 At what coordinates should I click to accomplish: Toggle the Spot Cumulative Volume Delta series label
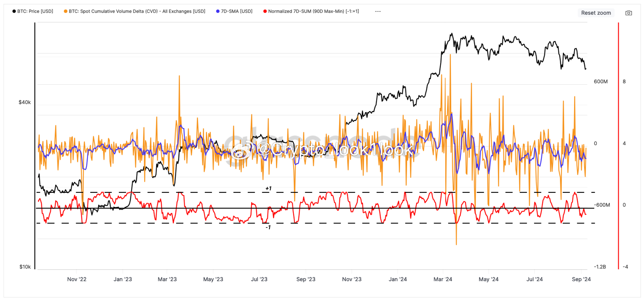pyautogui.click(x=137, y=11)
